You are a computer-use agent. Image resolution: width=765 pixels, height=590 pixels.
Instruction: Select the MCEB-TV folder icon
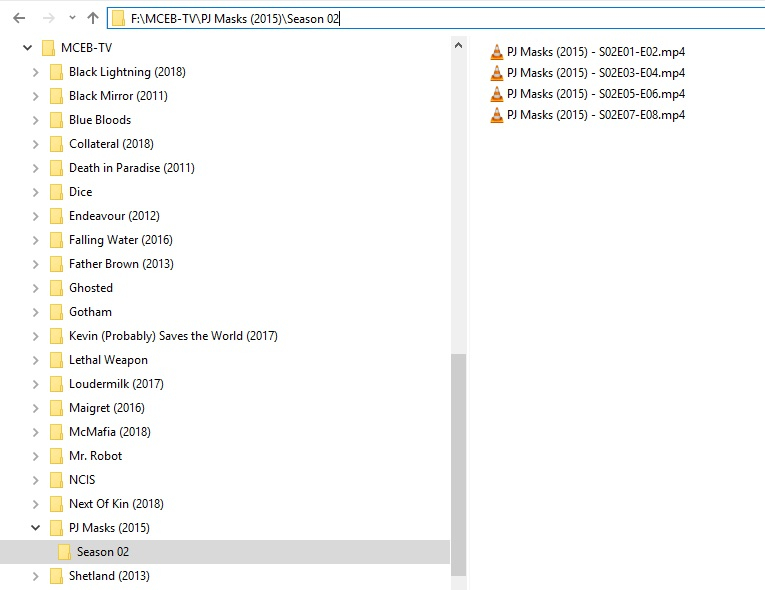coord(48,48)
